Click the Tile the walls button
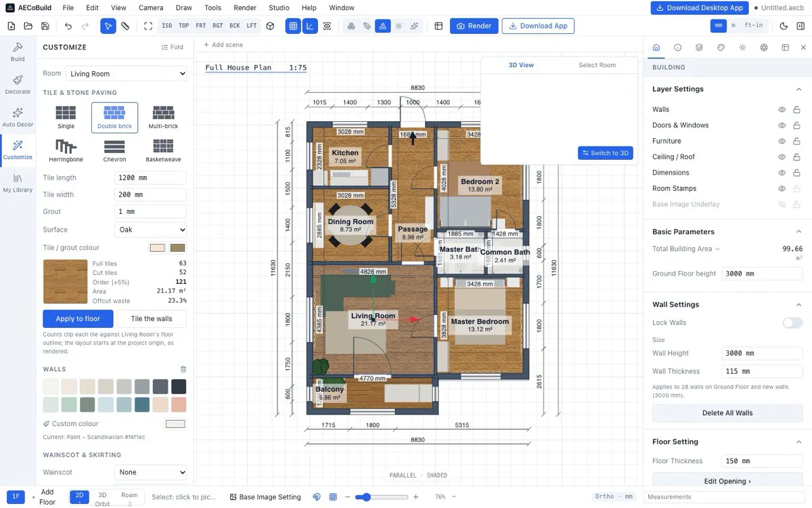The width and height of the screenshot is (812, 508). (x=152, y=318)
